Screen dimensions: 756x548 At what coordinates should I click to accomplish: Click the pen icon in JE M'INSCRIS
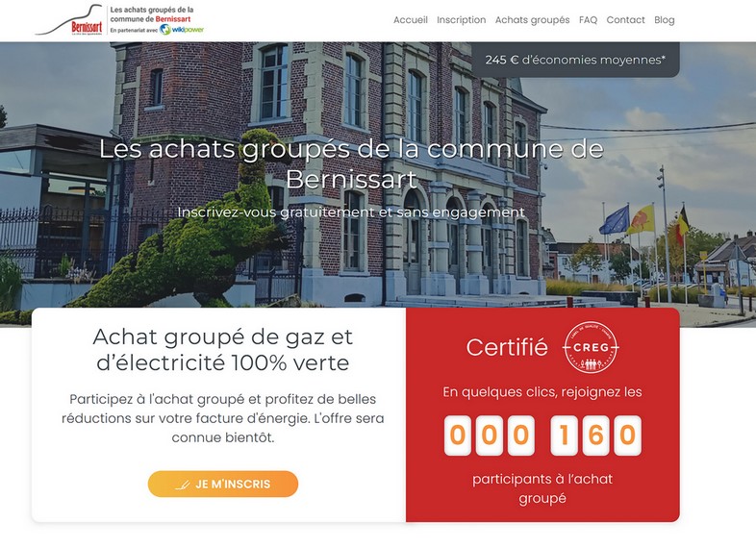(182, 485)
